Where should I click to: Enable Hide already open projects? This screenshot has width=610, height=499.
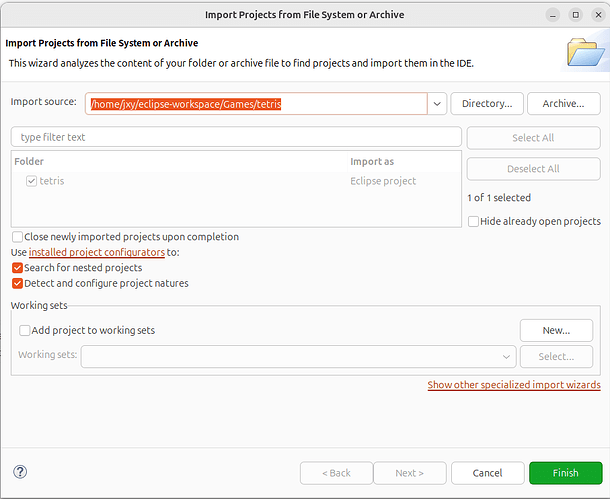(x=474, y=221)
